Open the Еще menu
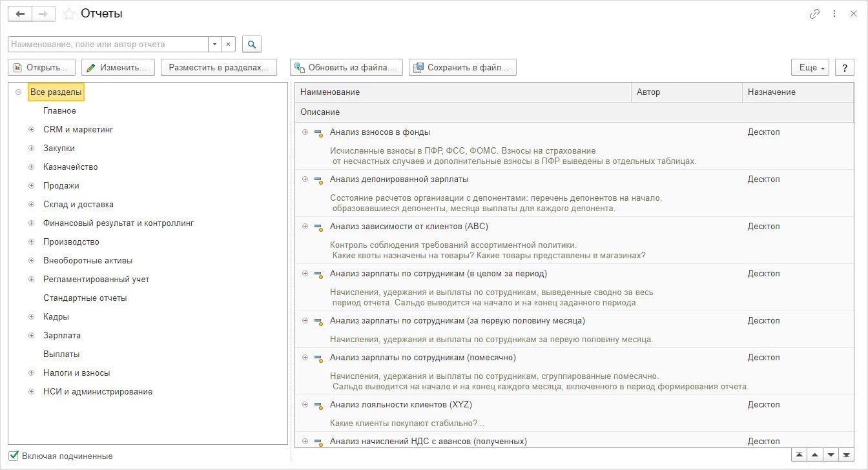This screenshot has width=868, height=470. point(810,67)
